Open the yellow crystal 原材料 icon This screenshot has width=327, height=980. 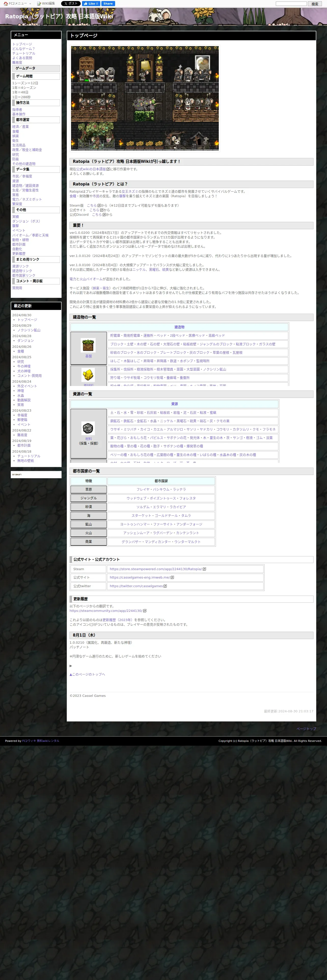[88, 375]
